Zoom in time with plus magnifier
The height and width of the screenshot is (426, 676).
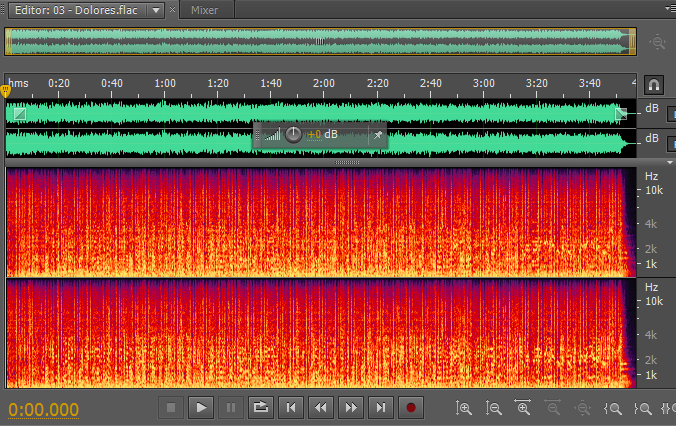tap(523, 408)
